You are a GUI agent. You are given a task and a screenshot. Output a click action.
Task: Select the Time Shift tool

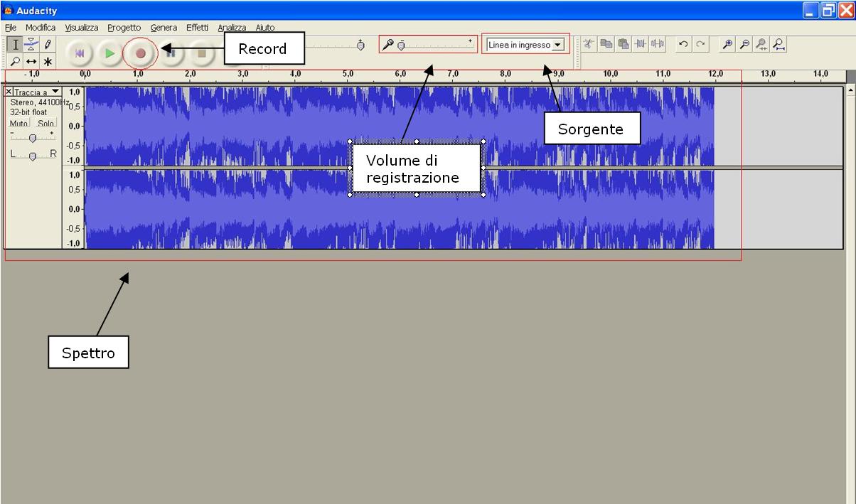pyautogui.click(x=32, y=62)
